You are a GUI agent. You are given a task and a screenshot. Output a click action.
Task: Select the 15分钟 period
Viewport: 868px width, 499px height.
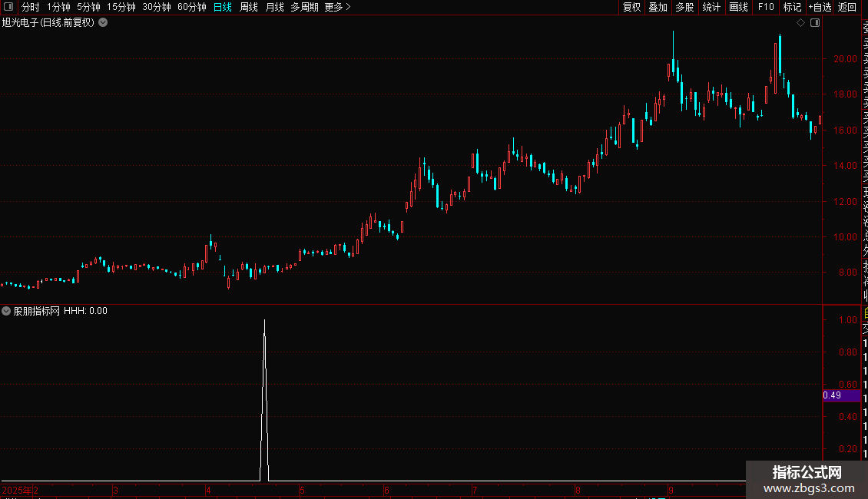coord(121,7)
